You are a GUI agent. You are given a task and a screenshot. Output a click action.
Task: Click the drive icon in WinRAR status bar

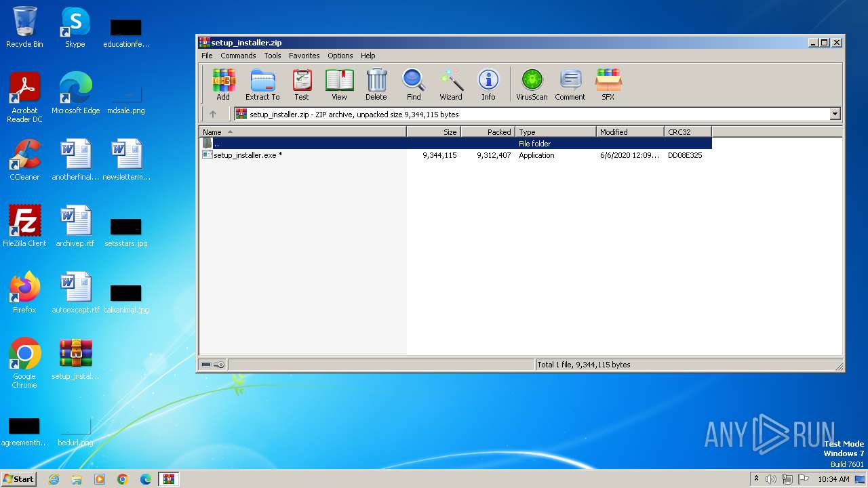pyautogui.click(x=206, y=365)
